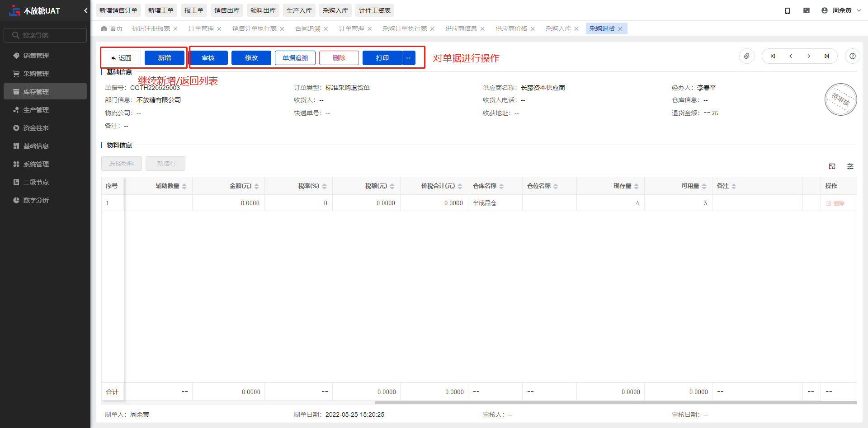
Task: Open the help question mark icon
Action: pos(853,56)
